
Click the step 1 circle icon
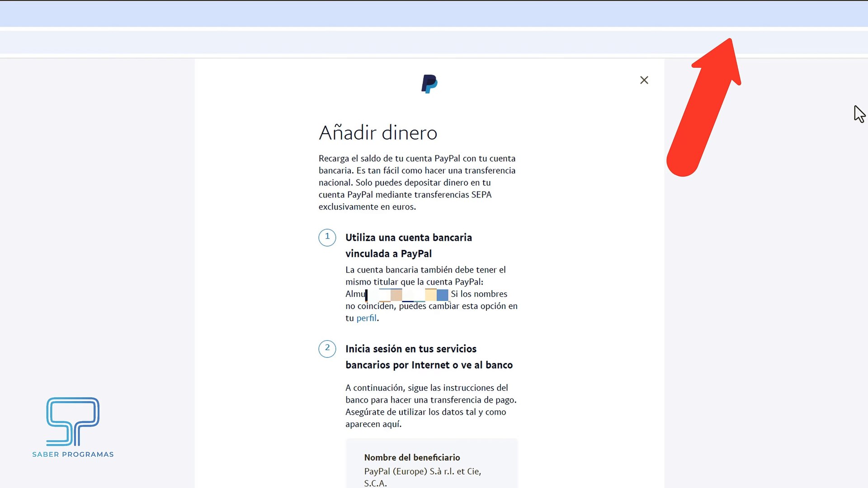coord(327,237)
